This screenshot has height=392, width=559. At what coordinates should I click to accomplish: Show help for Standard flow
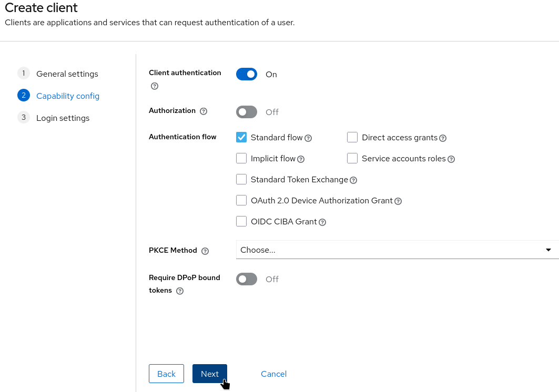coord(309,138)
